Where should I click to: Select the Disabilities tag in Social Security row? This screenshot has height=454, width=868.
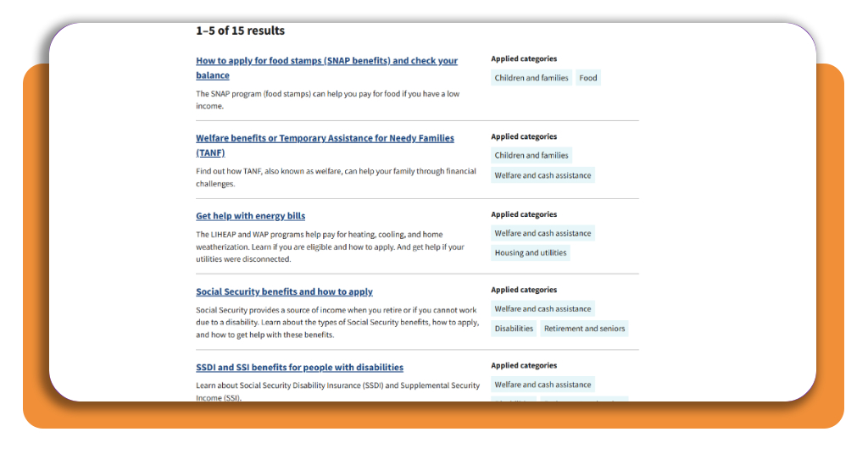tap(514, 329)
